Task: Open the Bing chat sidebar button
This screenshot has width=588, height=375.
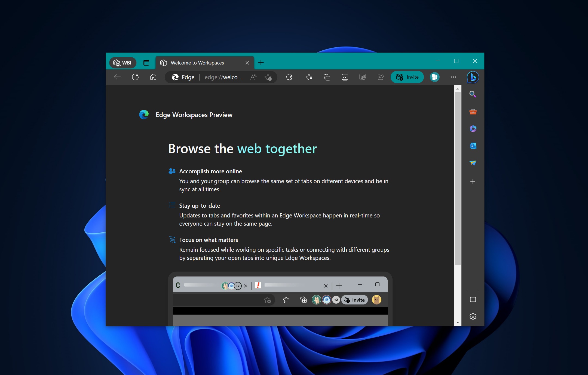Action: [473, 77]
